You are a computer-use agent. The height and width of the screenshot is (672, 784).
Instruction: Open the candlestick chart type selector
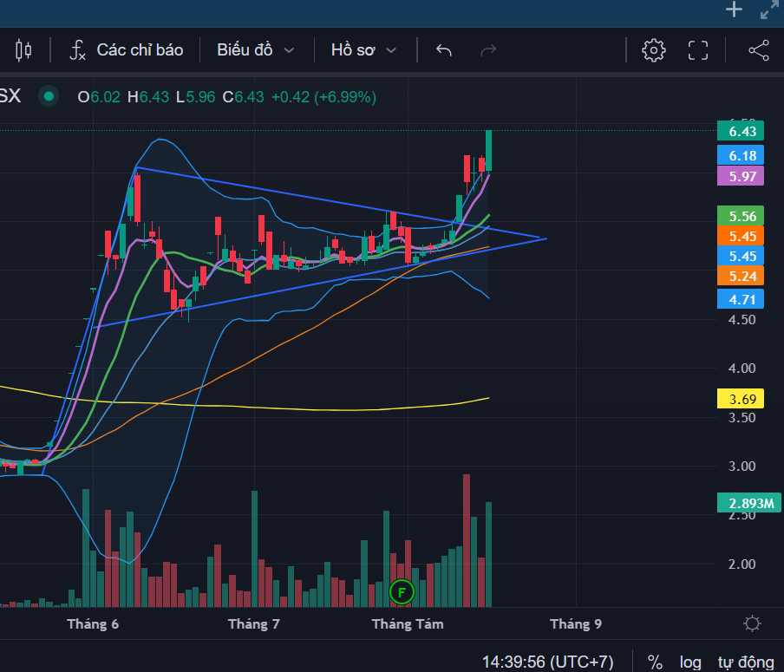pyautogui.click(x=23, y=50)
